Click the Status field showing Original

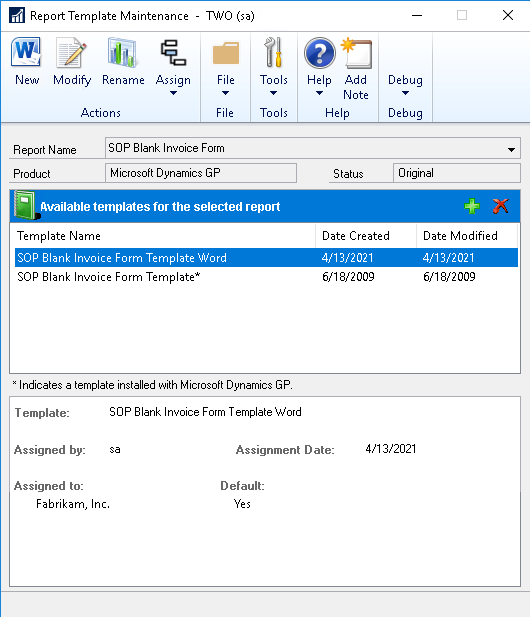coord(456,173)
